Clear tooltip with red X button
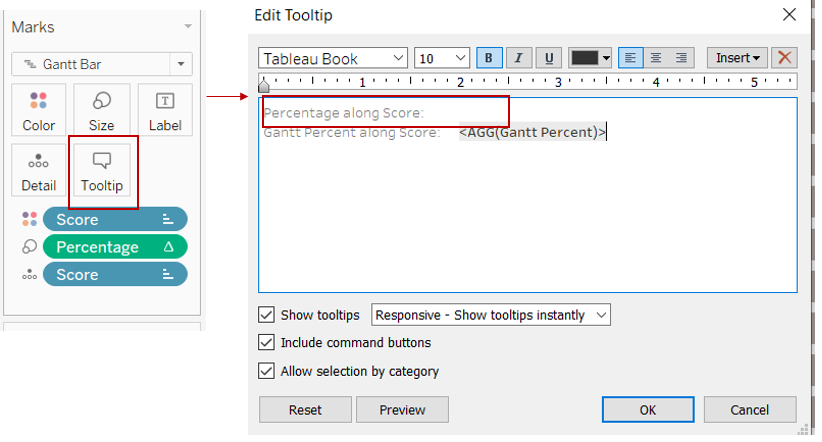This screenshot has width=822, height=442. pyautogui.click(x=784, y=58)
